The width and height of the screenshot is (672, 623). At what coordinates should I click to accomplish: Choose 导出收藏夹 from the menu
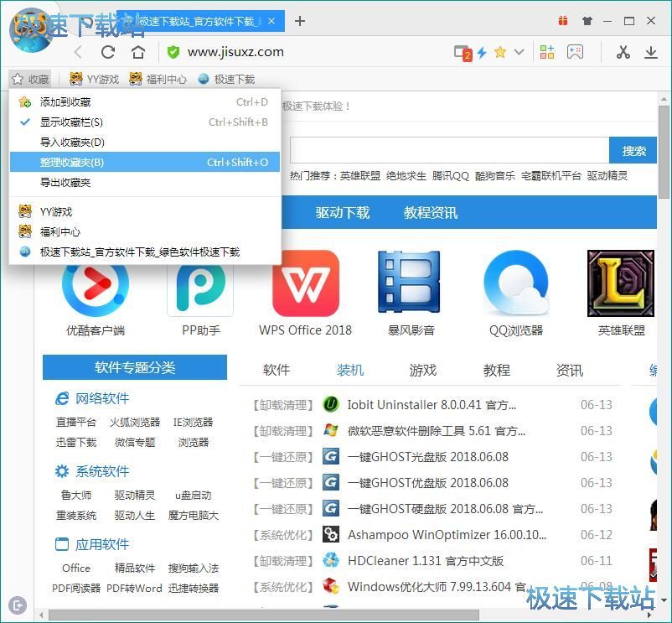point(145,182)
